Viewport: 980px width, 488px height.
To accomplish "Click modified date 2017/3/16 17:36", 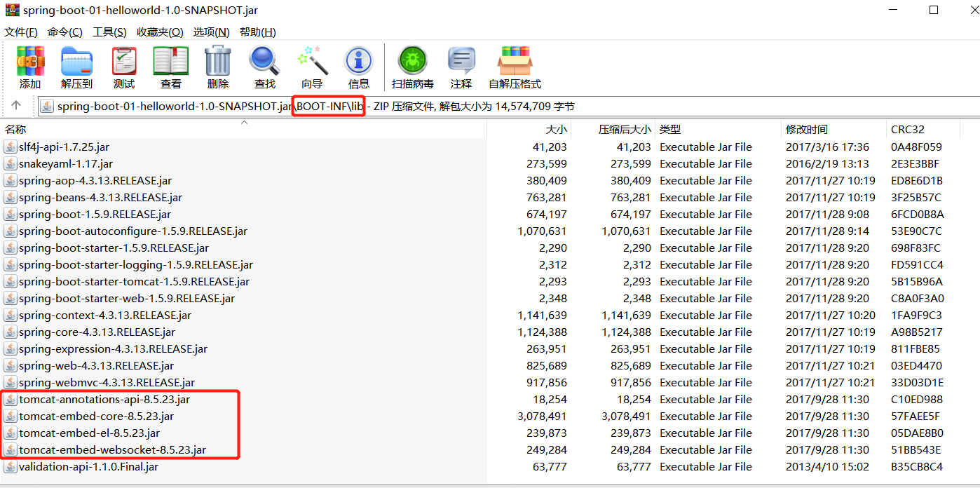I will point(827,147).
